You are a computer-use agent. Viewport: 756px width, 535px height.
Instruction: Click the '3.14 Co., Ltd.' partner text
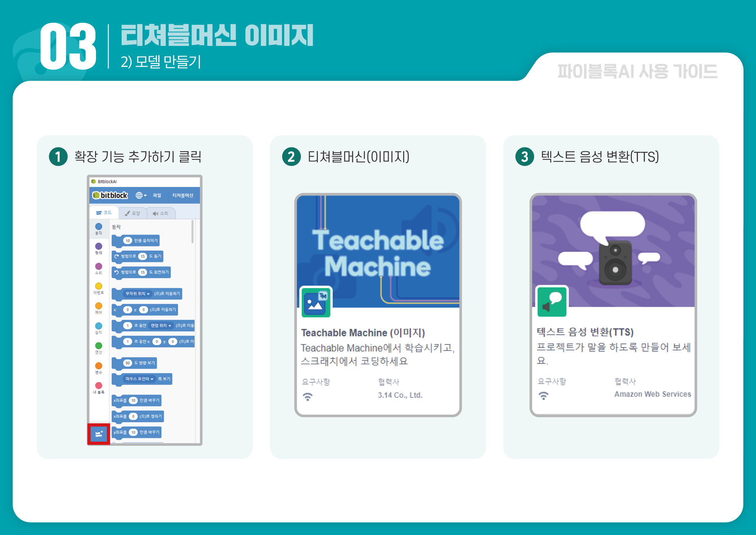point(400,395)
